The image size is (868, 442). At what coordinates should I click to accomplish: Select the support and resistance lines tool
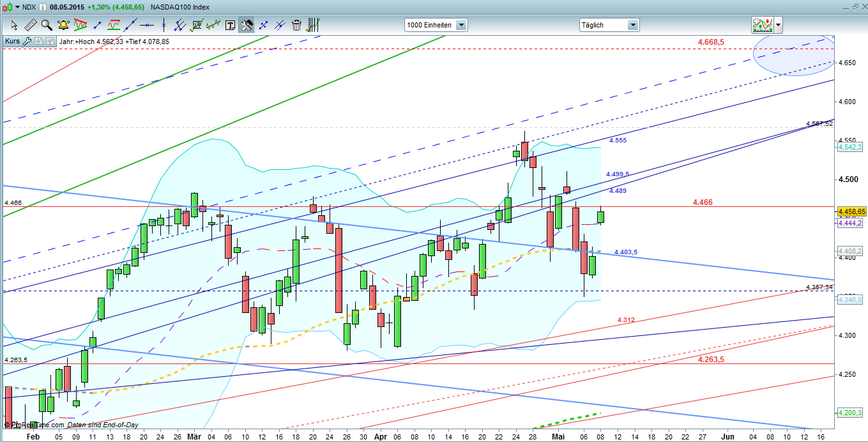(114, 25)
